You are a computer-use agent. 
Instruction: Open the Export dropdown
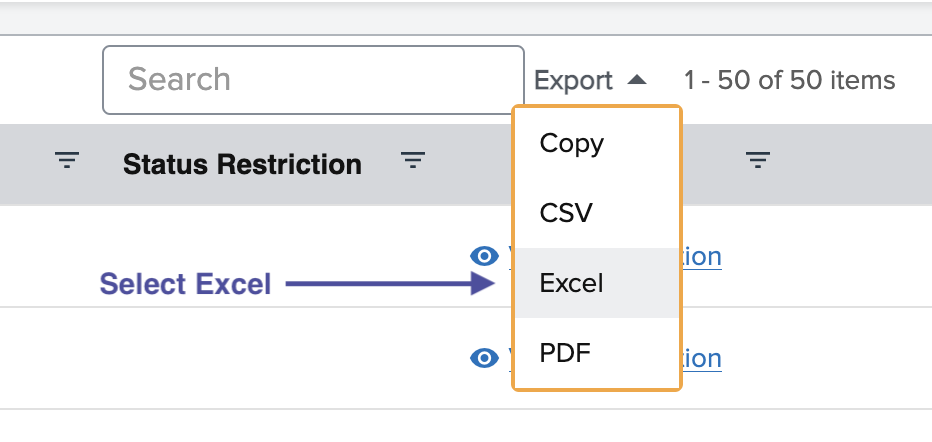(x=574, y=81)
